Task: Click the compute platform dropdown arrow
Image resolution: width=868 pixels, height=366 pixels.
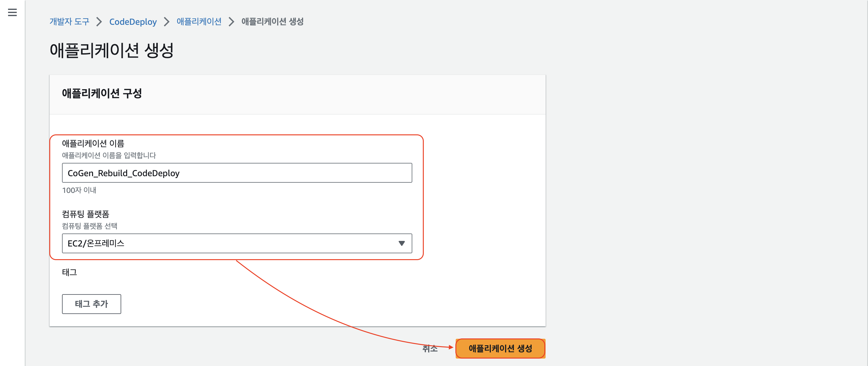Action: pyautogui.click(x=401, y=243)
